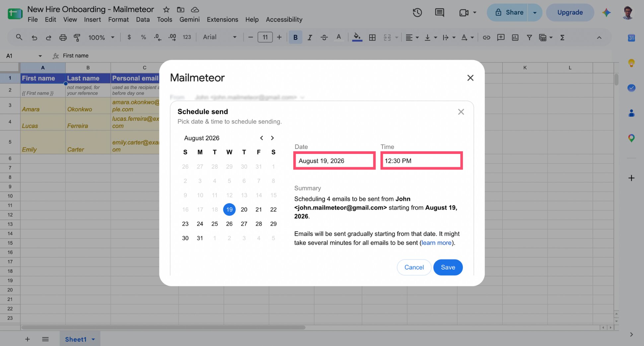Click the print icon

click(63, 37)
